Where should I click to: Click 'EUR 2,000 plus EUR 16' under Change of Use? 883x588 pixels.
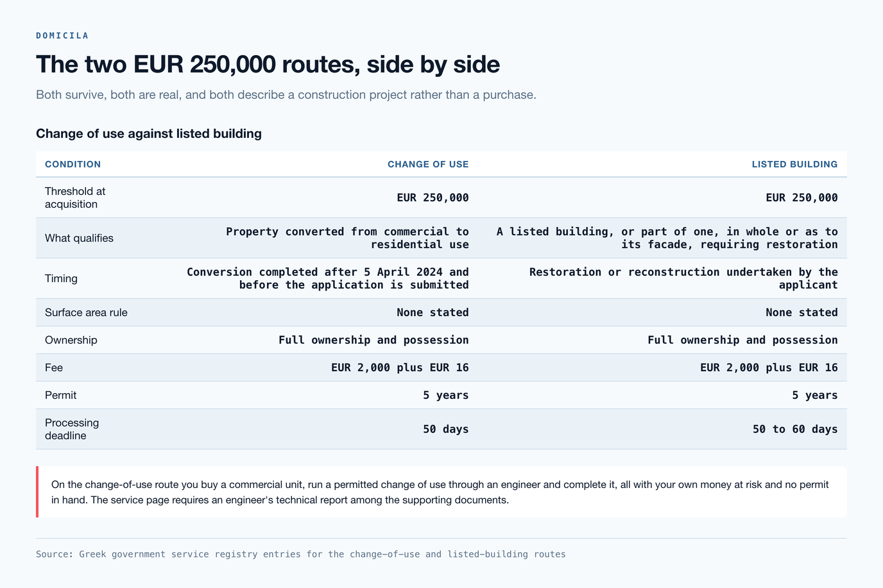400,367
